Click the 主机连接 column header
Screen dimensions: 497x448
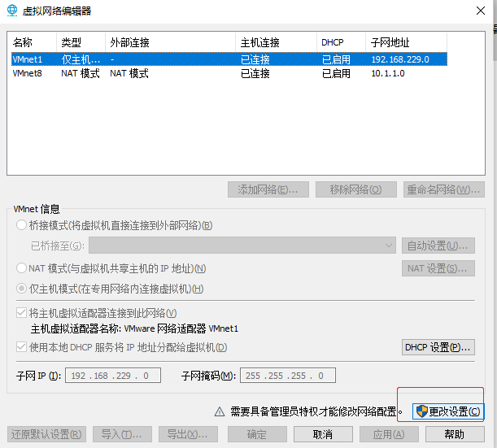(276, 42)
